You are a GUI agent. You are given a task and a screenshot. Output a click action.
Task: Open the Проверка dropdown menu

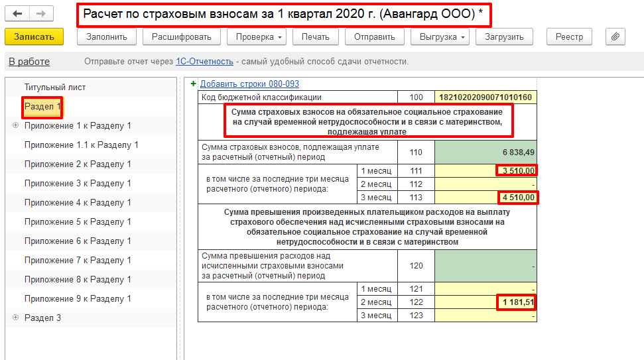[257, 37]
